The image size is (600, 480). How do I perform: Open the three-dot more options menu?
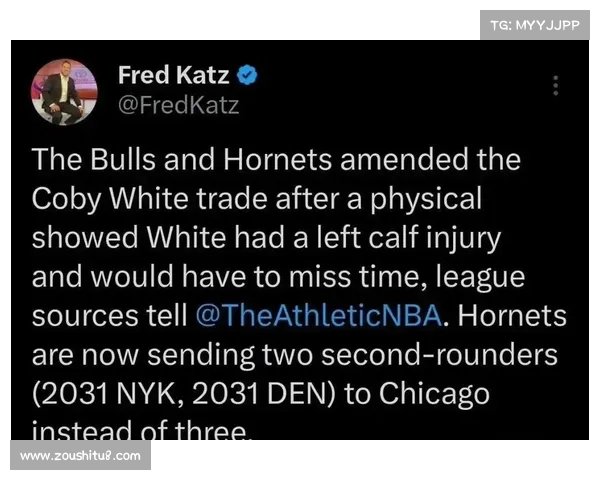[x=556, y=85]
